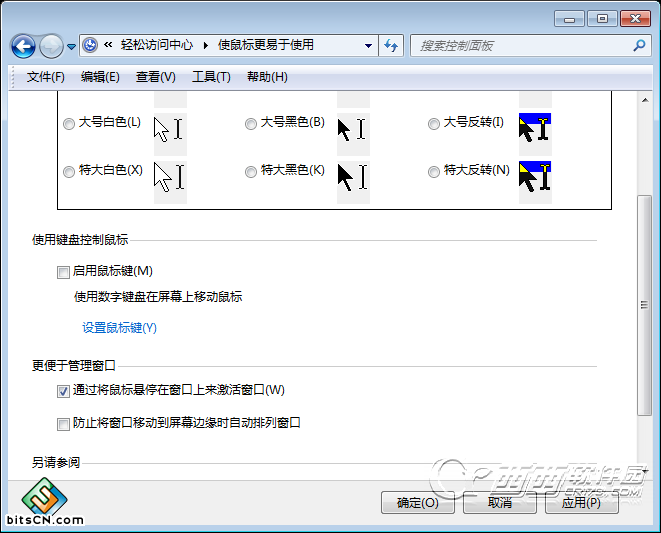Select the 特大白色(X) radio button
The image size is (661, 533).
tap(69, 172)
